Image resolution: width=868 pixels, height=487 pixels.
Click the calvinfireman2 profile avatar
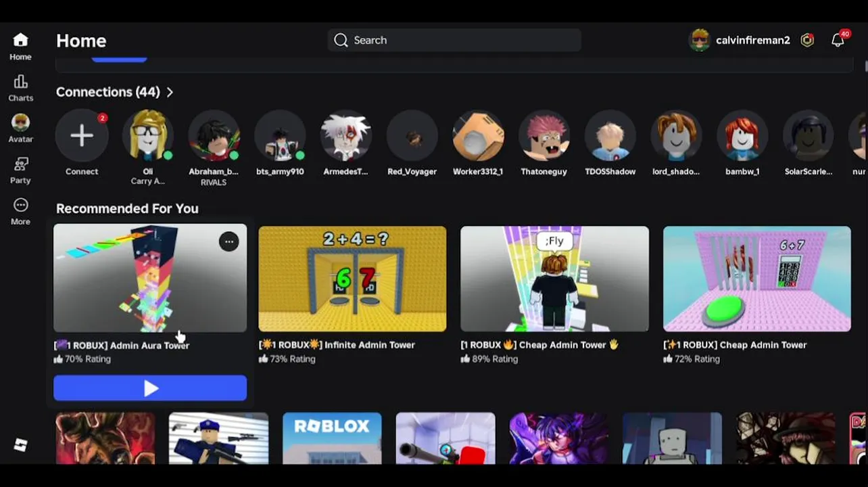(x=700, y=40)
